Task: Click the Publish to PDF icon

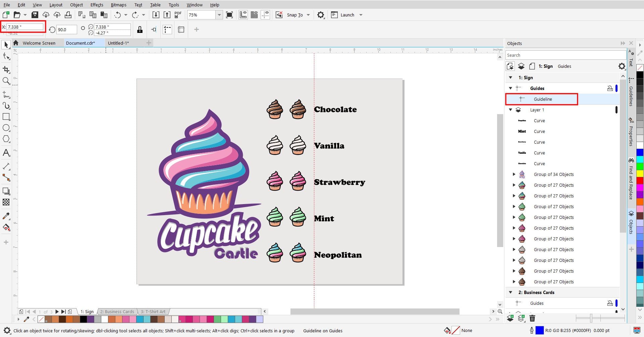Action: tap(178, 15)
